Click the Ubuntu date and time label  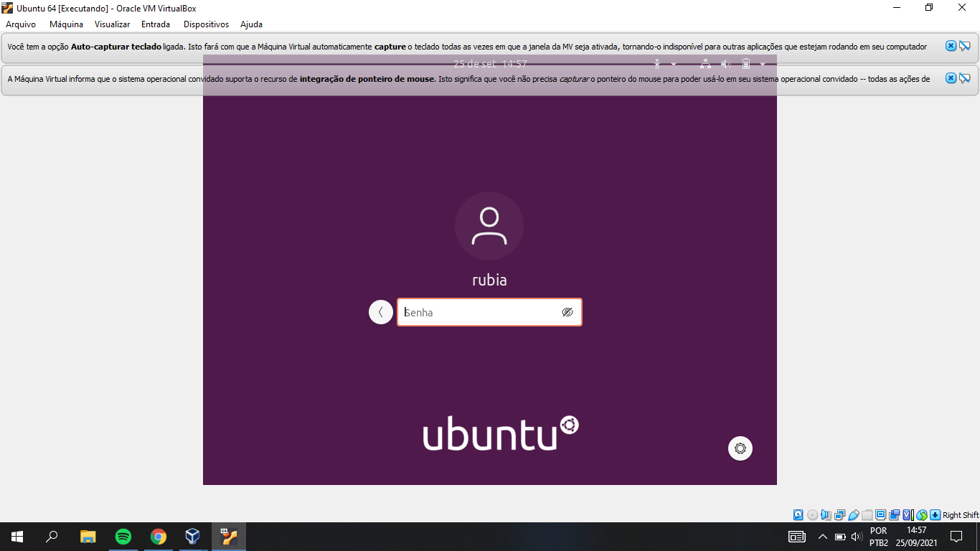pos(490,64)
